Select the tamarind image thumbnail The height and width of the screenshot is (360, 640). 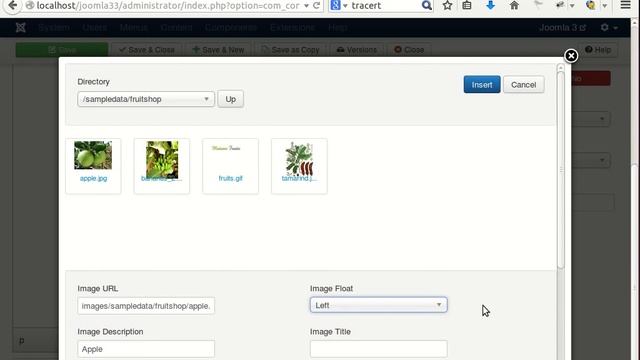(299, 159)
